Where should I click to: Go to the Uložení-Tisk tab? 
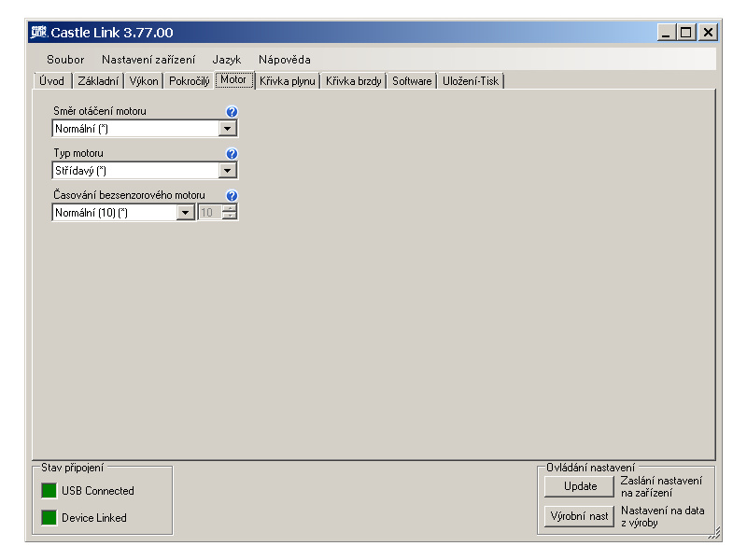click(472, 81)
